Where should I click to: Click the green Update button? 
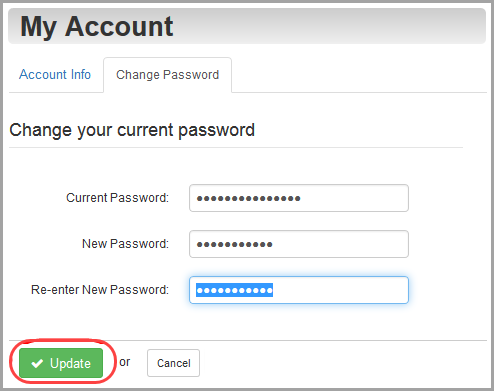[x=61, y=363]
